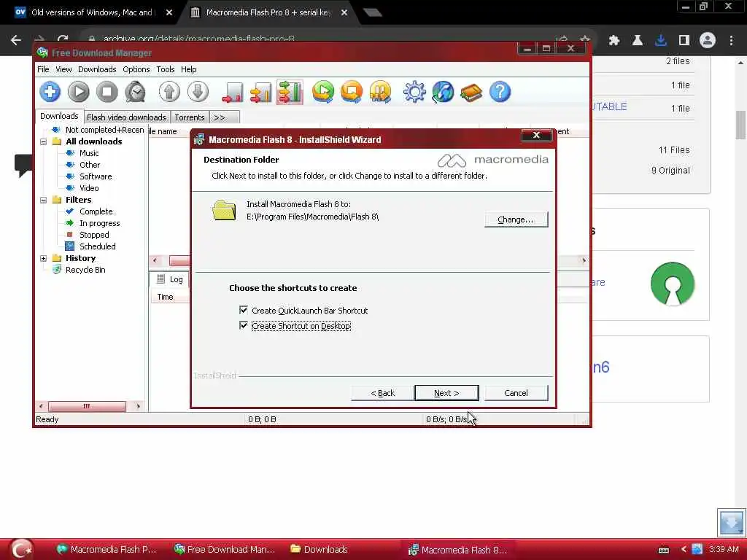This screenshot has width=747, height=560.
Task: Select the heavy traffic mode icon
Action: coord(290,91)
